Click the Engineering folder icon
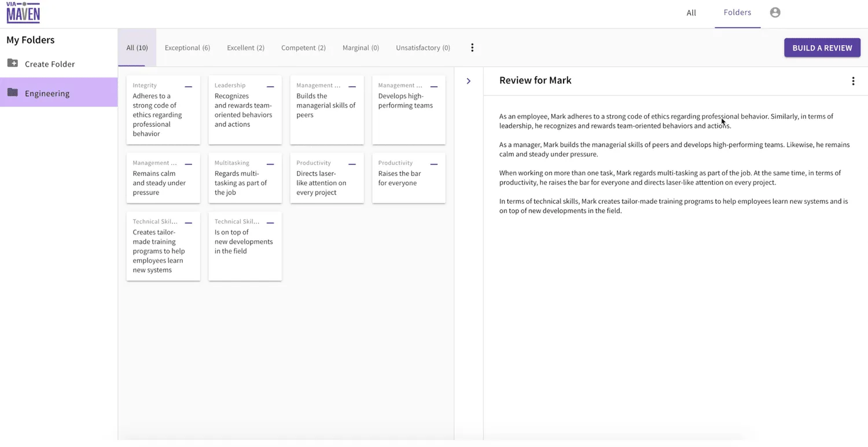The image size is (868, 447). [12, 93]
